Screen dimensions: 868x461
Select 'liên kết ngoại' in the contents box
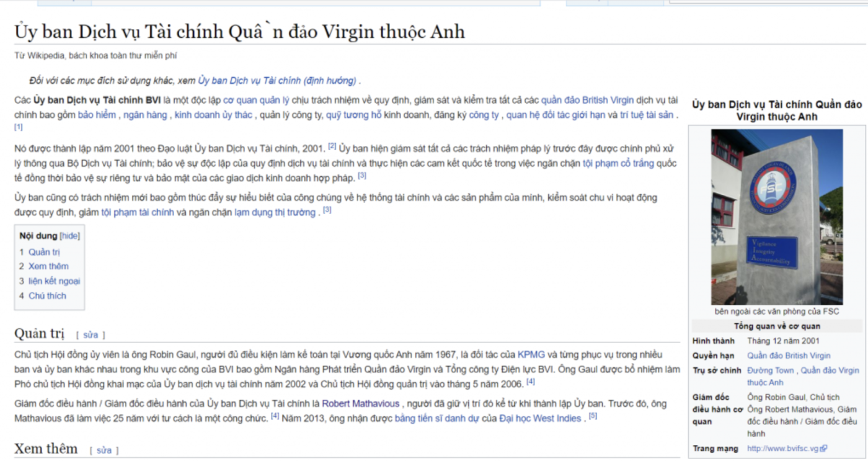click(54, 281)
